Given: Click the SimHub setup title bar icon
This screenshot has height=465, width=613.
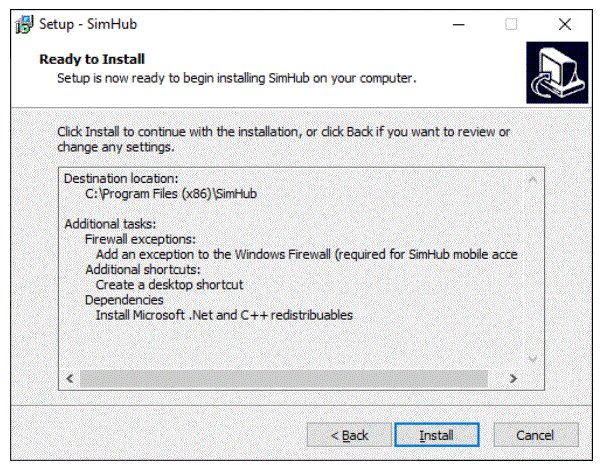Looking at the screenshot, I should pyautogui.click(x=24, y=24).
